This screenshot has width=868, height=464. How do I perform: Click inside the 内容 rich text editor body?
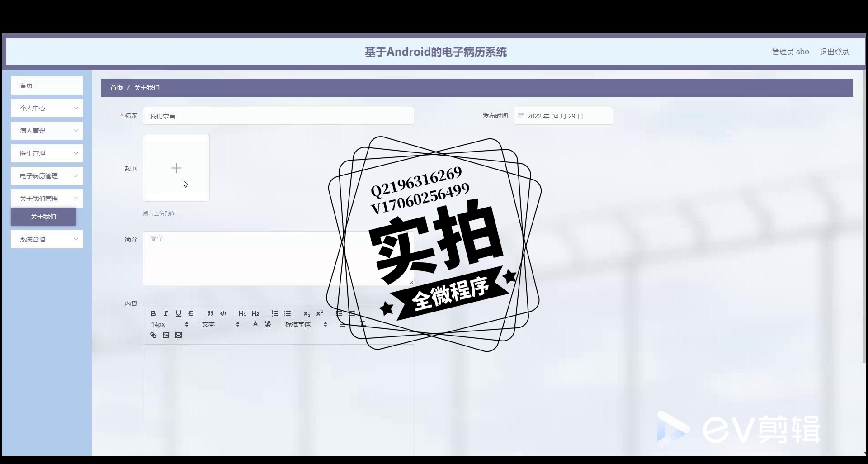(278, 400)
